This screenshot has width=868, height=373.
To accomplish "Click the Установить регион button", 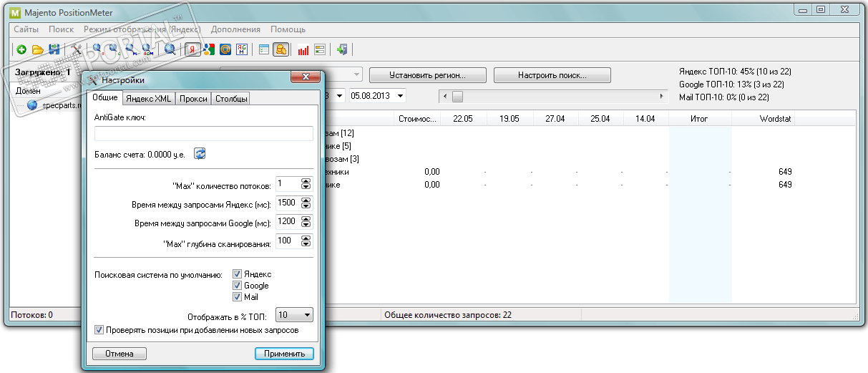I will pos(427,75).
